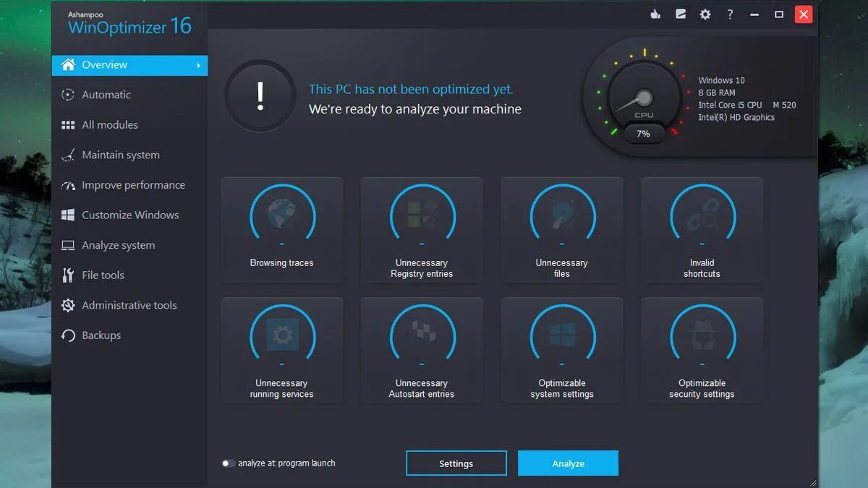Click the restore arrow icon for Backups
Screen dimensions: 868x488
[68, 335]
